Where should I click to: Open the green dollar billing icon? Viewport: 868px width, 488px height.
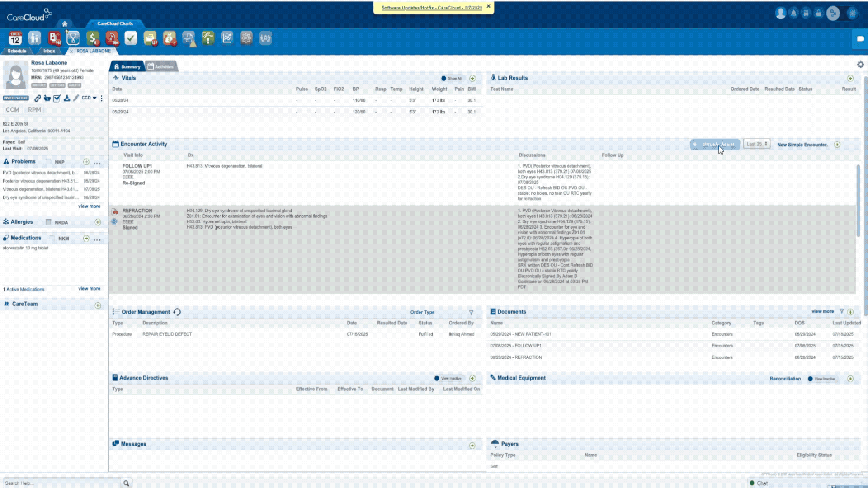pyautogui.click(x=92, y=38)
